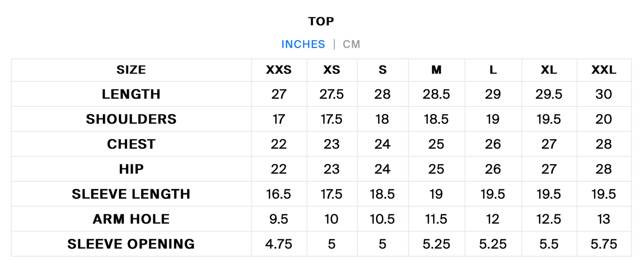
Task: Select the 13 arm hole value for XXL
Action: (604, 219)
